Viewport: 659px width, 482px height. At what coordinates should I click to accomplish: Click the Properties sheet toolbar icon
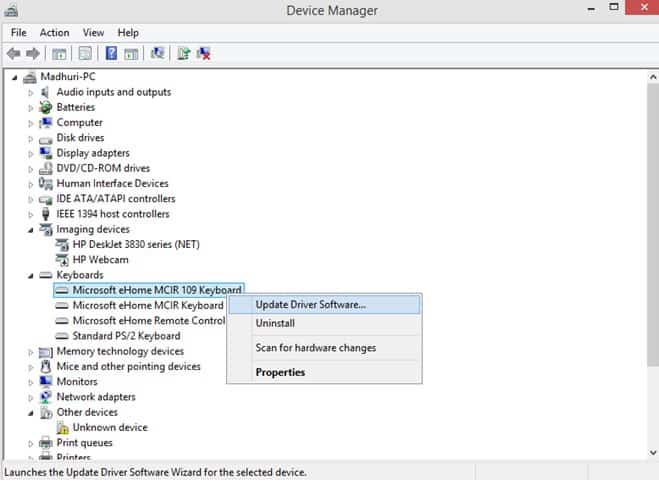(x=85, y=53)
